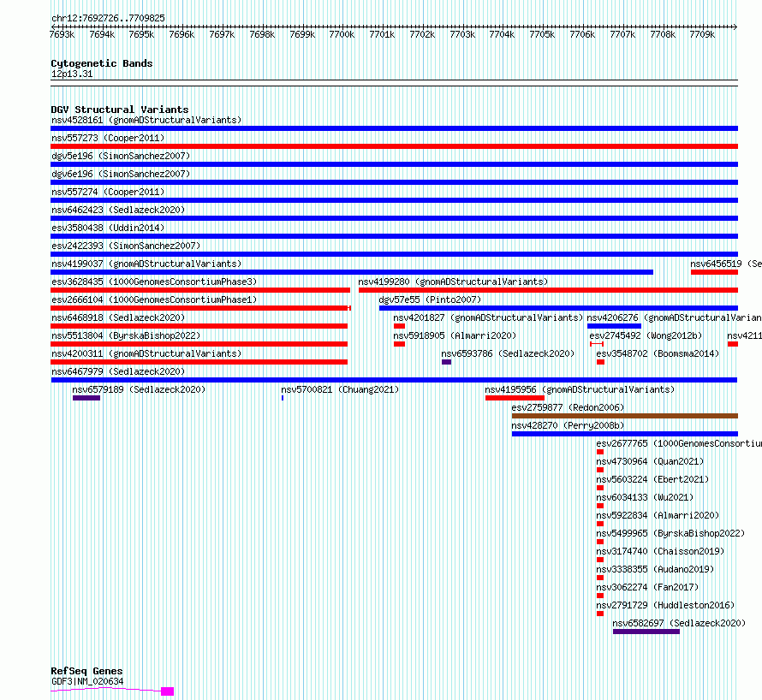Select esv3628435 (1000GenomesConsortiumPhase3) label
762x700 pixels.
[x=154, y=282]
